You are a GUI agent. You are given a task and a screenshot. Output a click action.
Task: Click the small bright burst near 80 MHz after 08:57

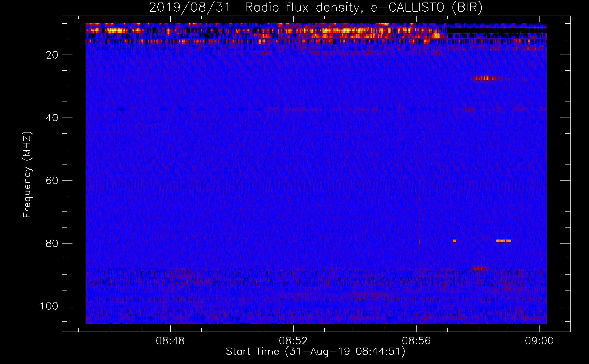point(454,241)
